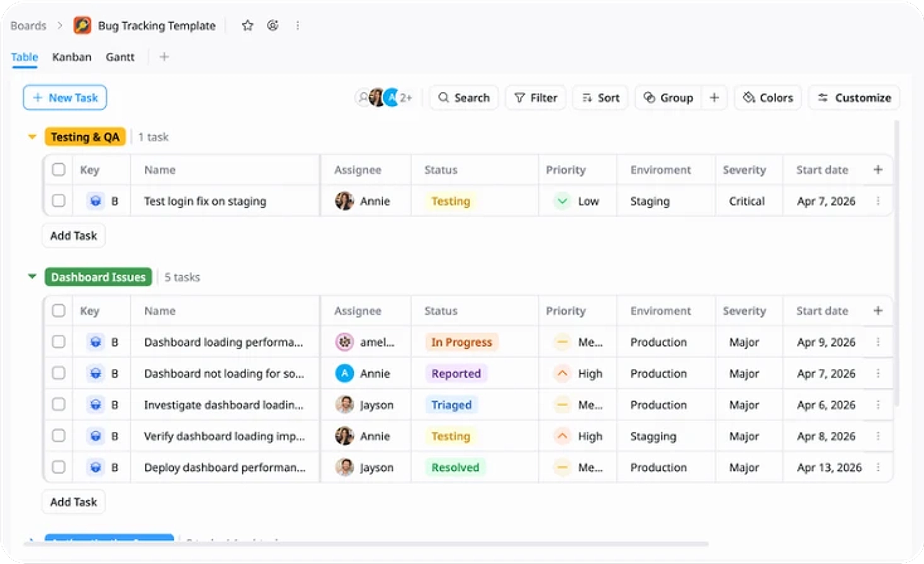Open the Group options dropdown
Viewport: 924px width, 564px height.
tap(668, 98)
